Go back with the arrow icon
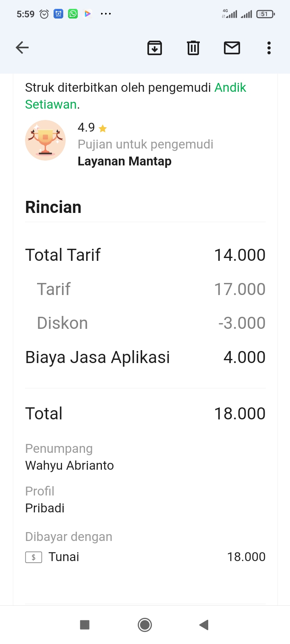 point(22,48)
